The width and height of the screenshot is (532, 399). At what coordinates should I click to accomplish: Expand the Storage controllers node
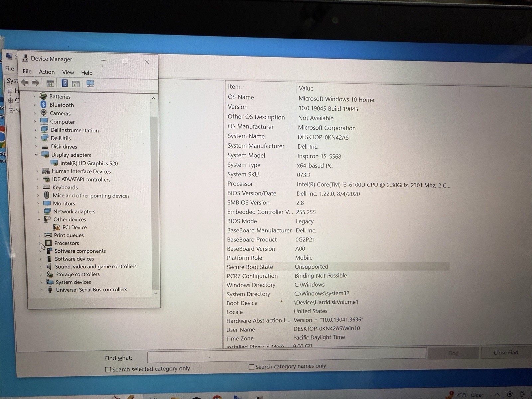(x=41, y=275)
